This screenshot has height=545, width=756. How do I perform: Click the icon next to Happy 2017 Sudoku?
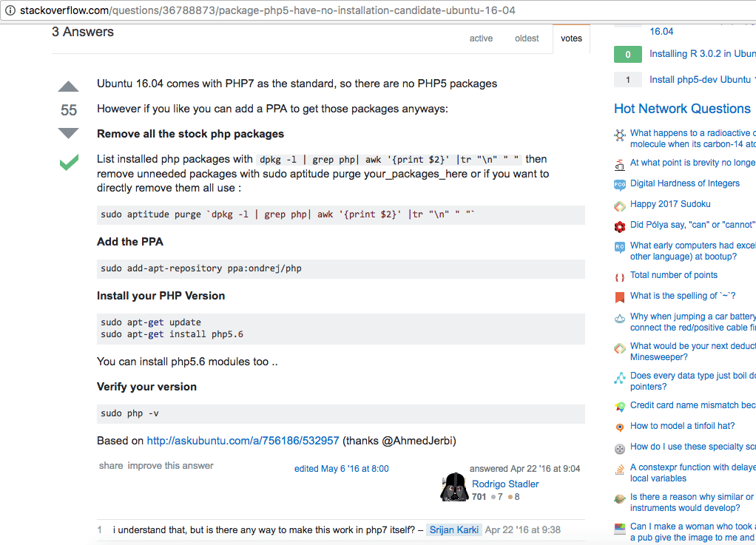(620, 205)
